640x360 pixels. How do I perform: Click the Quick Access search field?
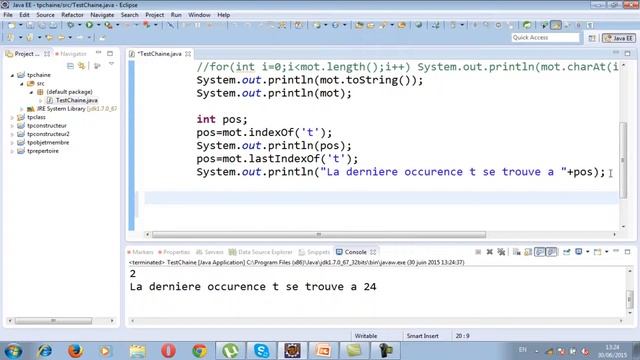545,38
